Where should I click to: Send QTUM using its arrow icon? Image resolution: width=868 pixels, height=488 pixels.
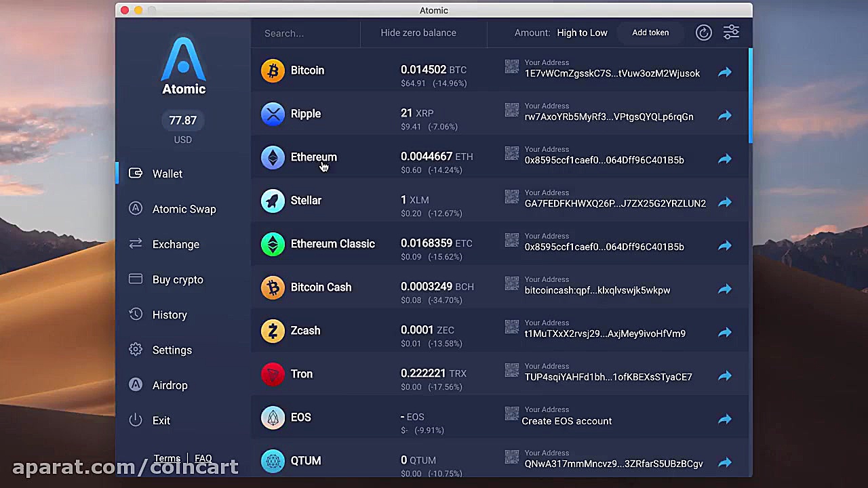[x=725, y=462]
